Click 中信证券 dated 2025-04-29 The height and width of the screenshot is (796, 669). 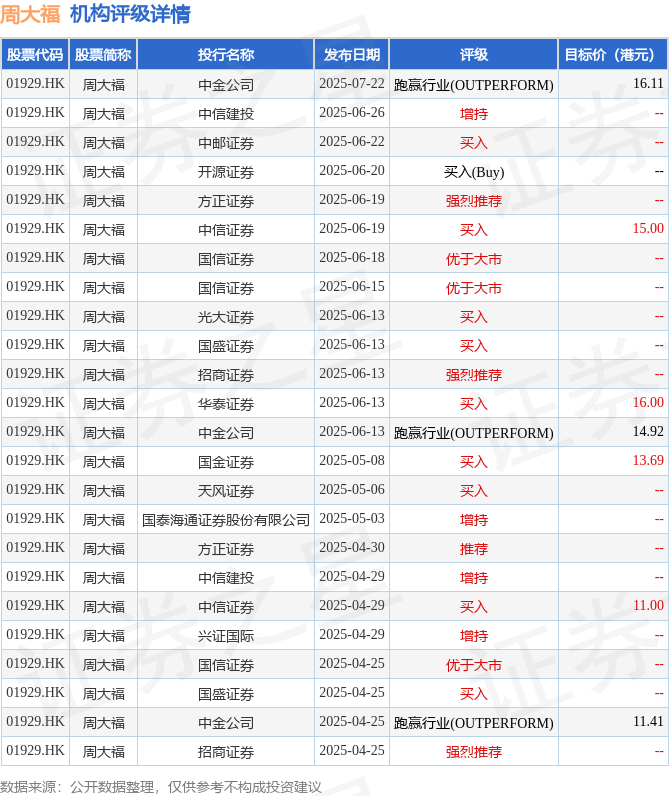tap(226, 607)
